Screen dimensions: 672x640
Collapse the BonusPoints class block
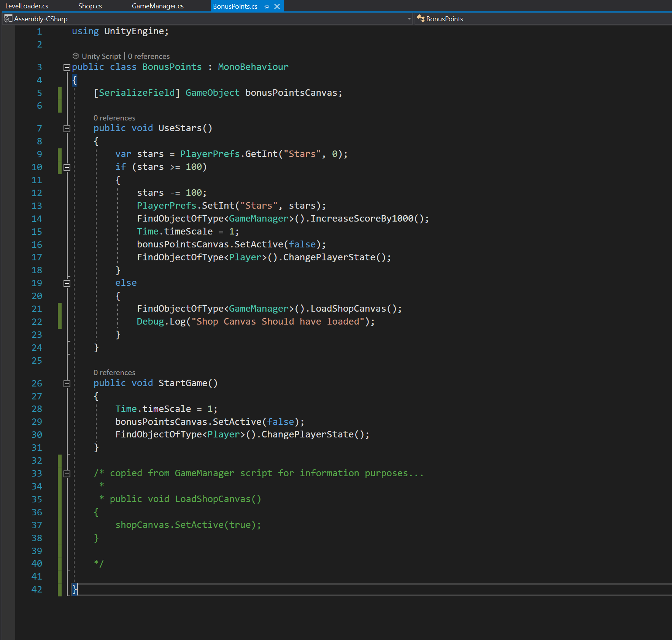pyautogui.click(x=67, y=67)
